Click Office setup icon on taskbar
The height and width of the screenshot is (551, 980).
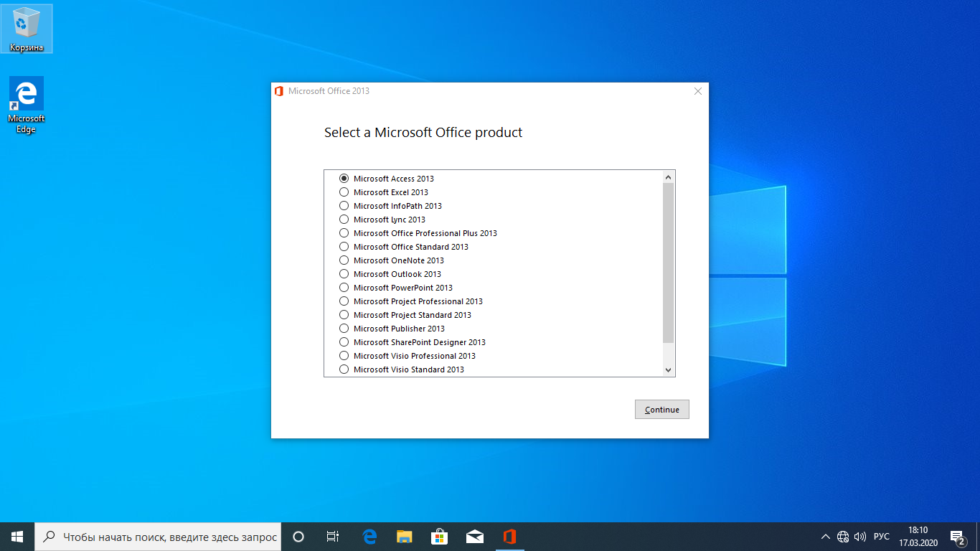[509, 537]
